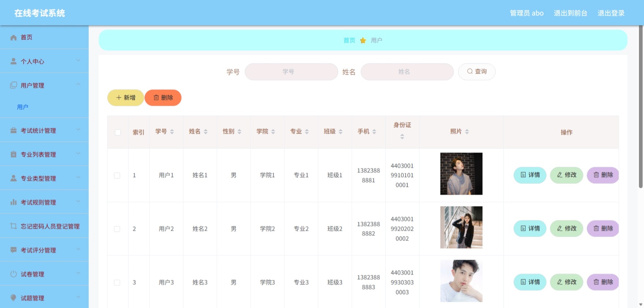Expand the 个人中心 menu chevron

click(x=78, y=61)
